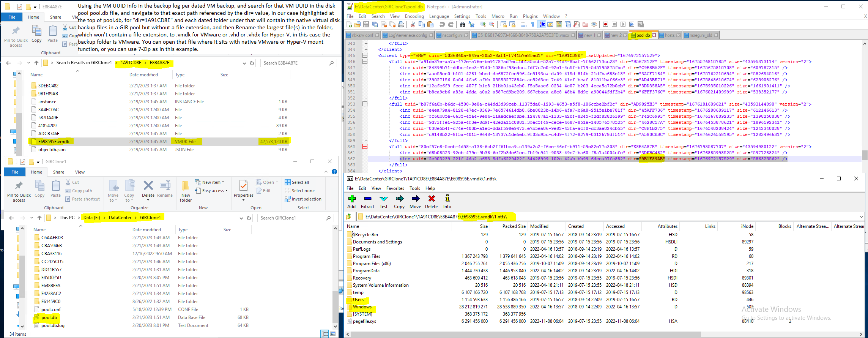Save the document with the Notepad++ Save icon
868x338 pixels.
point(366,24)
